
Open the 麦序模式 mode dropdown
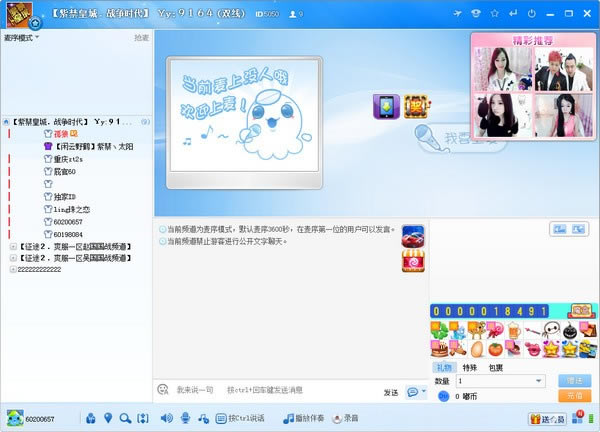[21, 38]
